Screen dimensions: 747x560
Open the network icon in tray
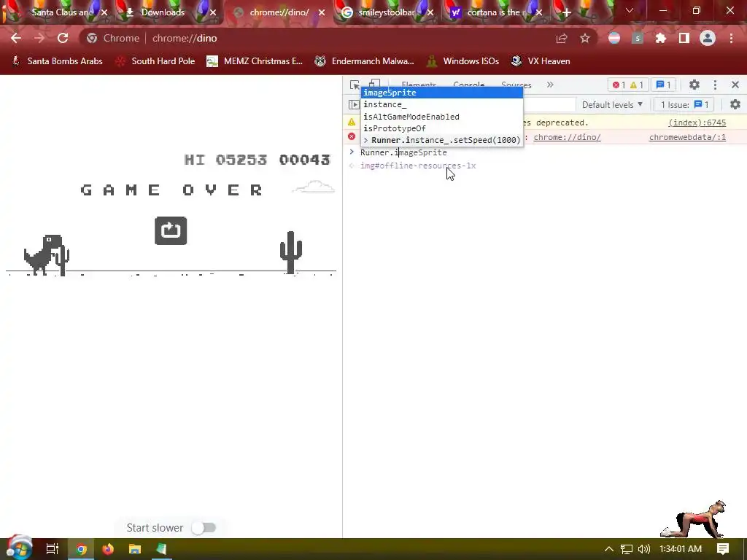[626, 549]
